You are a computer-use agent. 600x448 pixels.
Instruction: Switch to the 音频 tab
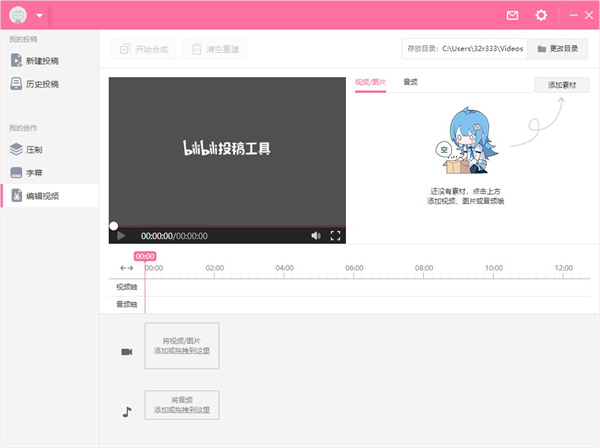410,81
